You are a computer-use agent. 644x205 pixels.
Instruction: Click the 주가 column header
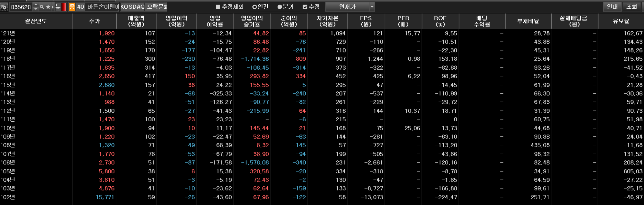pyautogui.click(x=94, y=21)
